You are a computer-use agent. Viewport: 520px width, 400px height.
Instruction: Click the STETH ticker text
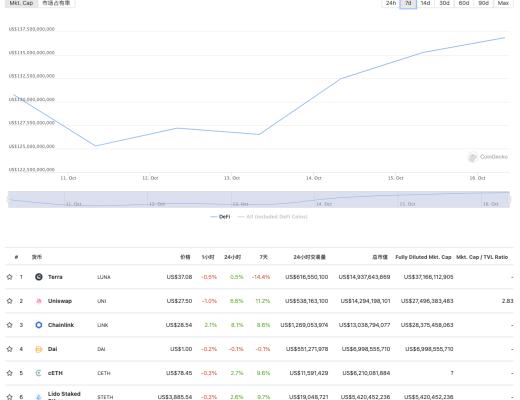105,397
